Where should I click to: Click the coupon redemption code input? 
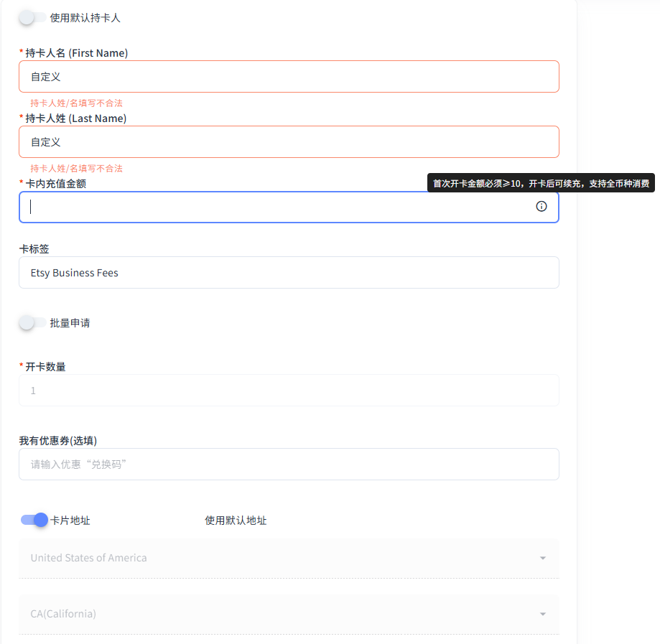click(x=287, y=464)
